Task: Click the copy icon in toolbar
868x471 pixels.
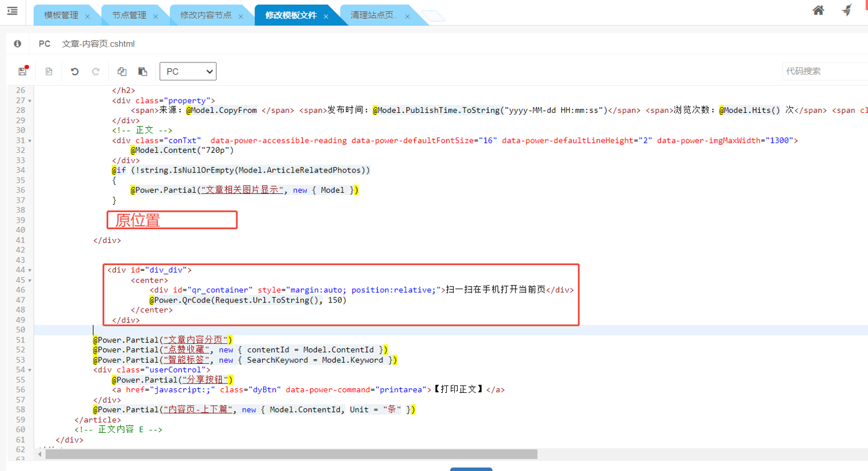Action: point(122,71)
